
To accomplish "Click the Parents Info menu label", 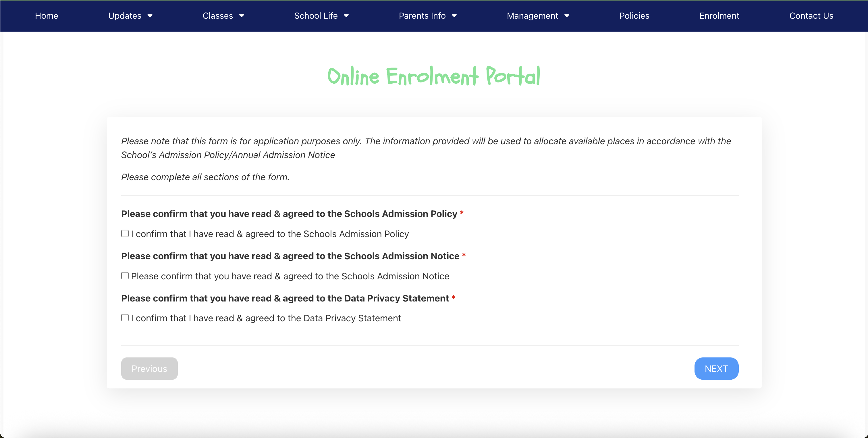I will click(422, 16).
